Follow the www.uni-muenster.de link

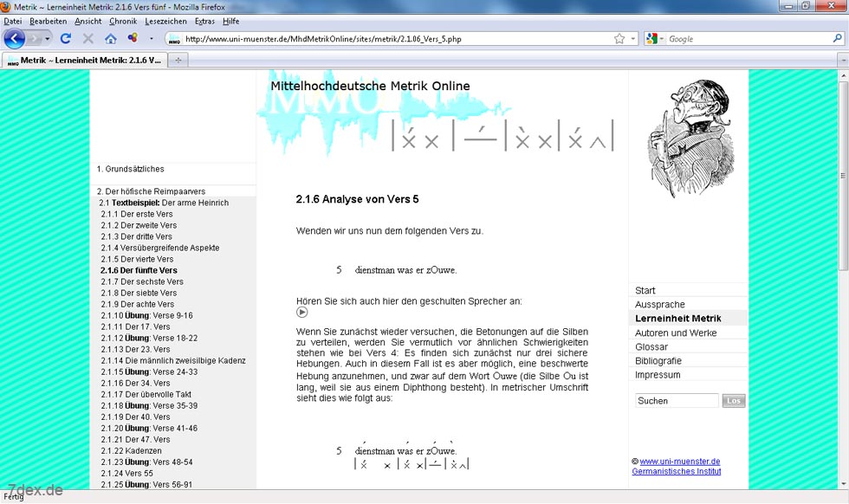coord(679,462)
